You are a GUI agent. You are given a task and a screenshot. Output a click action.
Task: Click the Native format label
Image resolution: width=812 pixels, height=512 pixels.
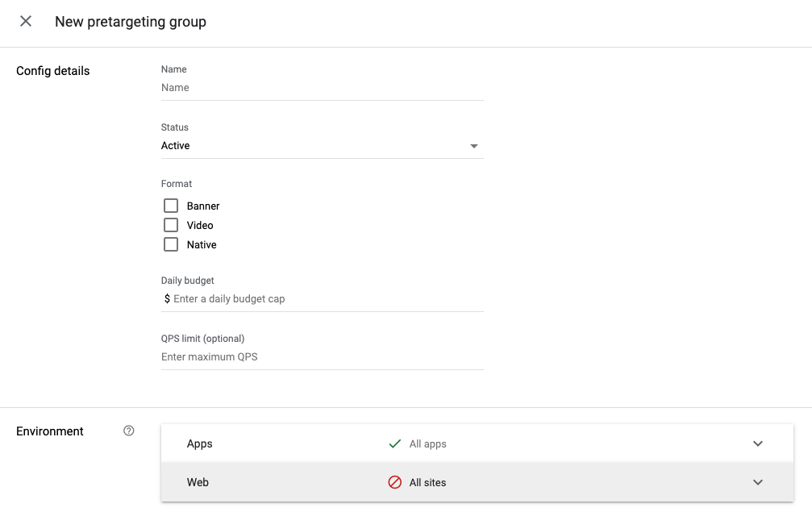(202, 244)
